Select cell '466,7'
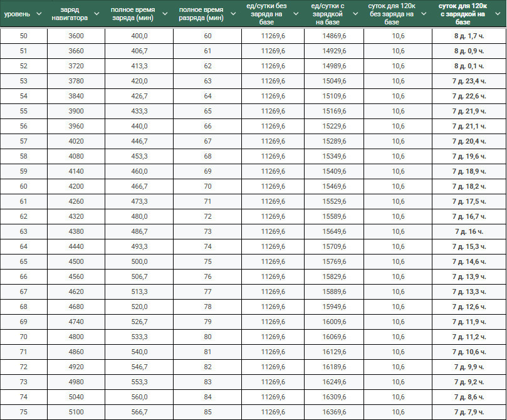 (139, 186)
